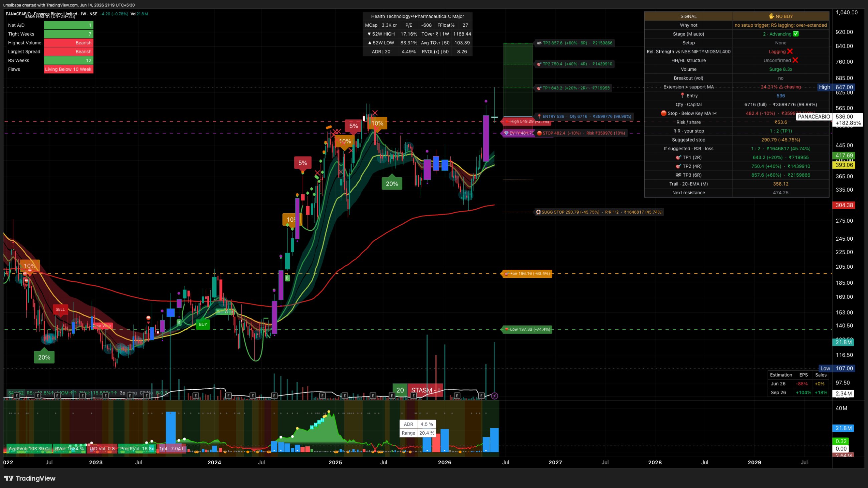868x488 pixels.
Task: Select the P/E value -608
Action: (426, 25)
